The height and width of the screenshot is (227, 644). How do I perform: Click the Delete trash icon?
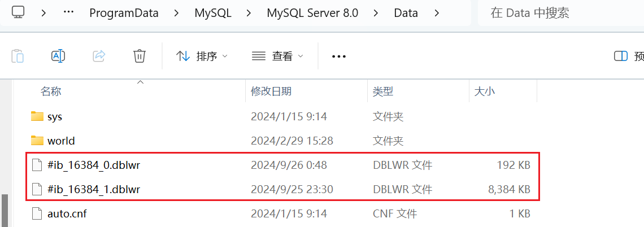tap(140, 56)
